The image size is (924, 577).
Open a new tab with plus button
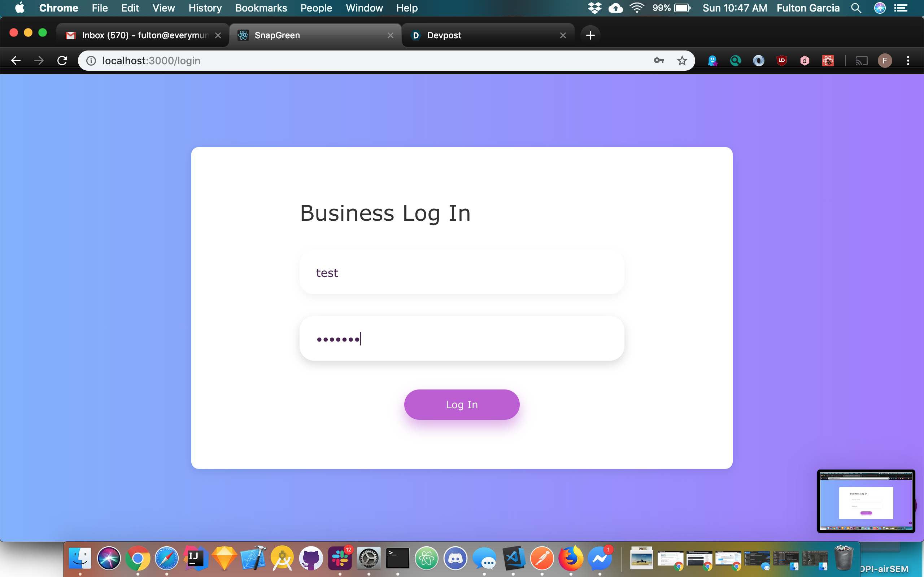(x=590, y=35)
